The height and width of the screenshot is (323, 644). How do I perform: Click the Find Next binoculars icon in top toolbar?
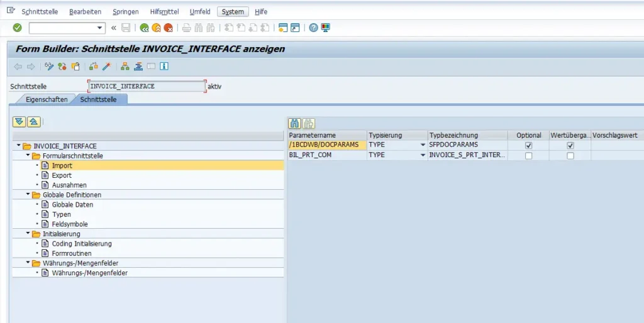pyautogui.click(x=211, y=28)
